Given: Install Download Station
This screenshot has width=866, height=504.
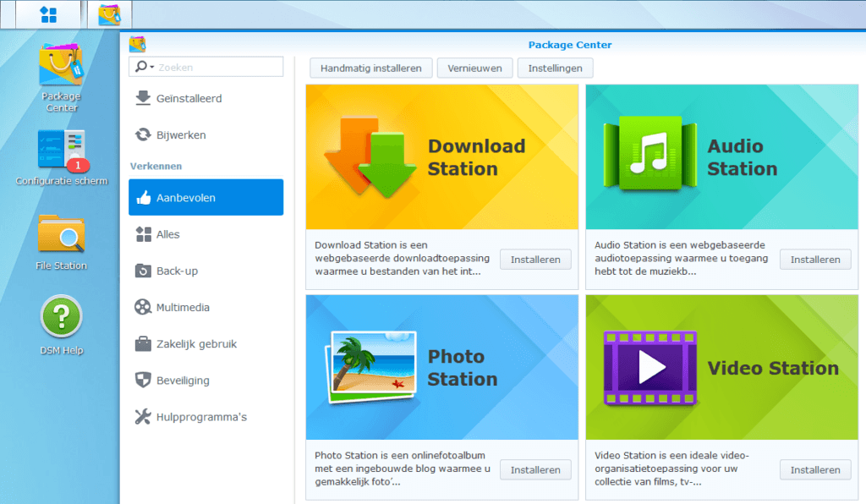Looking at the screenshot, I should point(535,260).
